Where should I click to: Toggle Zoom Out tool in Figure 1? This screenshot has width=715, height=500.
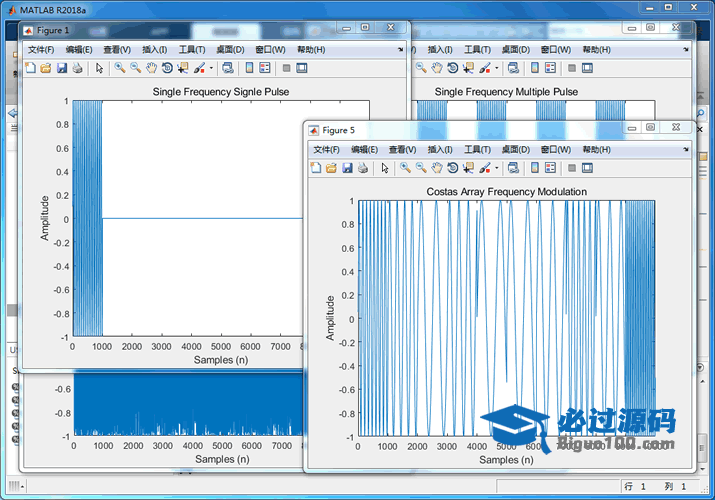click(x=135, y=68)
